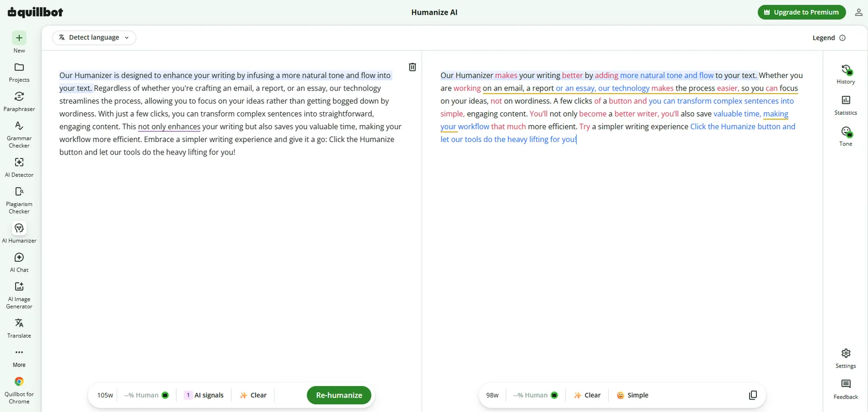Click the "105w" word count
The image size is (868, 412).
[x=105, y=395]
